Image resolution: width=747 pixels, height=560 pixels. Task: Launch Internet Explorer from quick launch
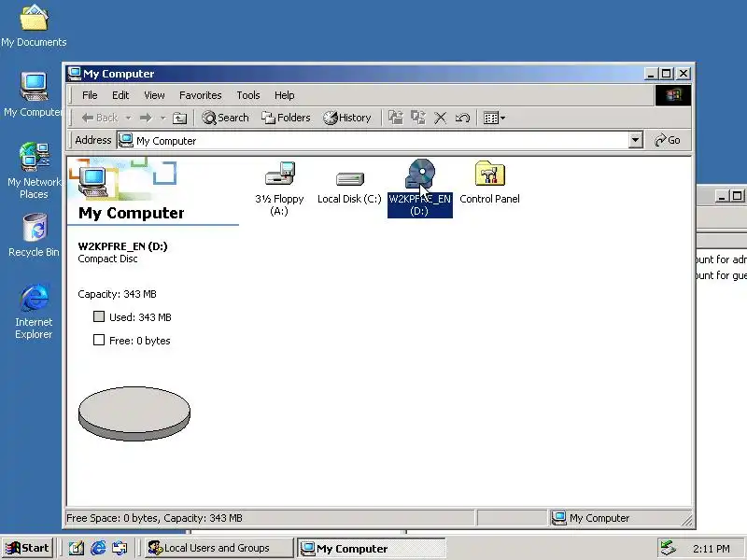coord(98,548)
